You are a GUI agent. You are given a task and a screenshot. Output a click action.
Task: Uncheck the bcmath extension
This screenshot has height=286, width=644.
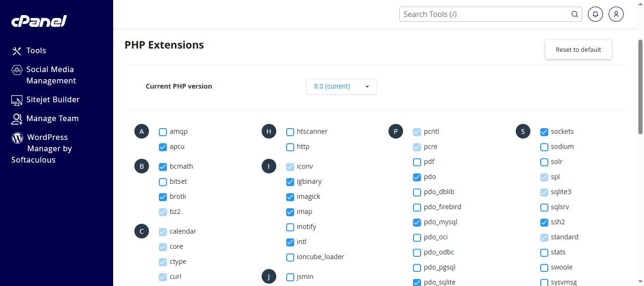pyautogui.click(x=163, y=167)
